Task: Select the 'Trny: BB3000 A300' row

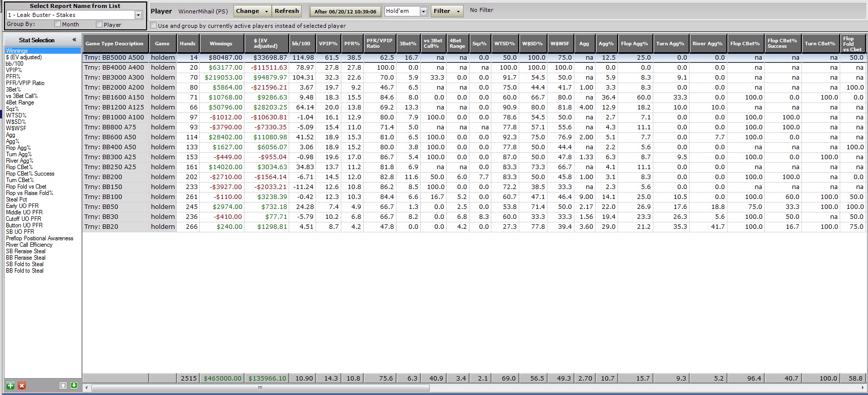Action: (x=474, y=78)
